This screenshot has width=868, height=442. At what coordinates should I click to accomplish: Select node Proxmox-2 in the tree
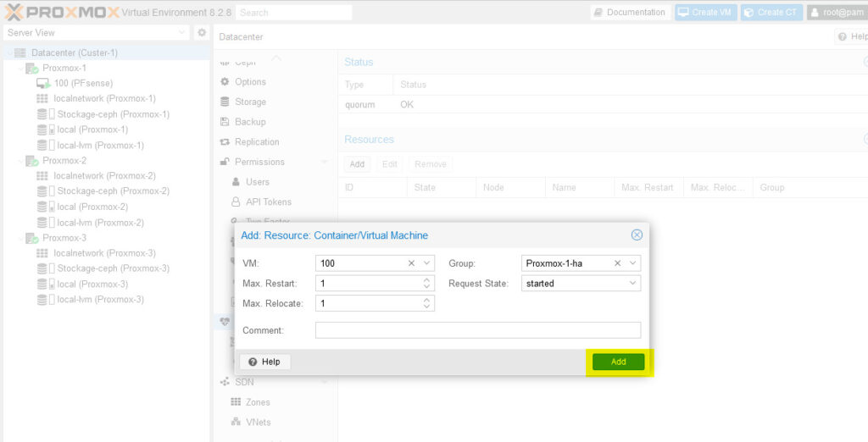coord(64,160)
